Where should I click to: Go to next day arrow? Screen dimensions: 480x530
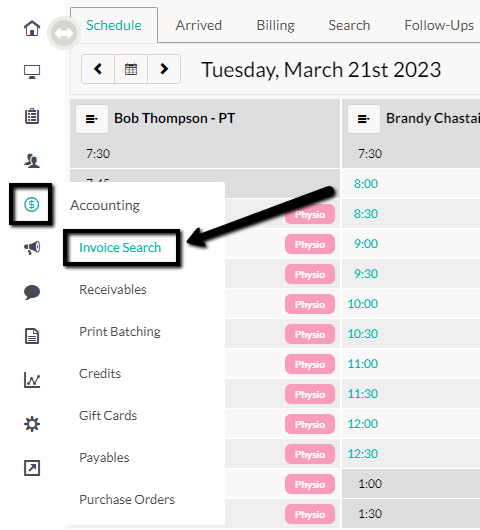[x=164, y=69]
